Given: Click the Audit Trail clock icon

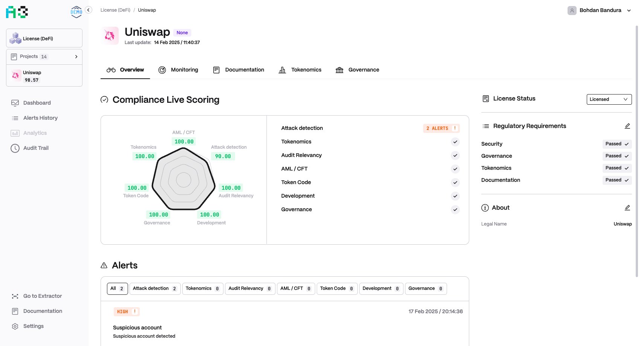Looking at the screenshot, I should [15, 148].
